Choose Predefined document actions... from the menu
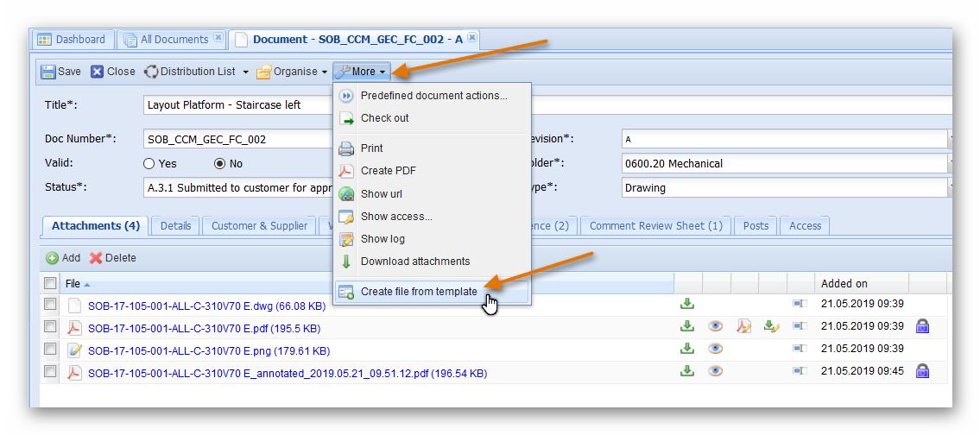980x435 pixels. [433, 96]
